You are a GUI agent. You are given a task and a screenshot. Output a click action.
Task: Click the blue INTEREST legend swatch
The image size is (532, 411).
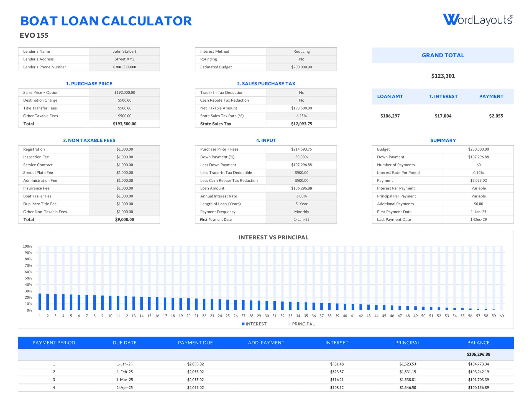[x=243, y=324]
